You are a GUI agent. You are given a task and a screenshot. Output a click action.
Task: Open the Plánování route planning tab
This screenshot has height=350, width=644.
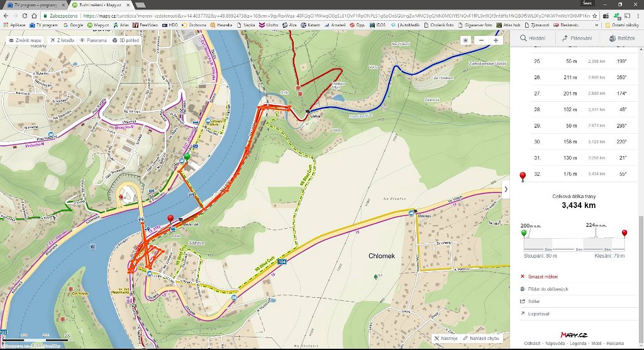[577, 38]
